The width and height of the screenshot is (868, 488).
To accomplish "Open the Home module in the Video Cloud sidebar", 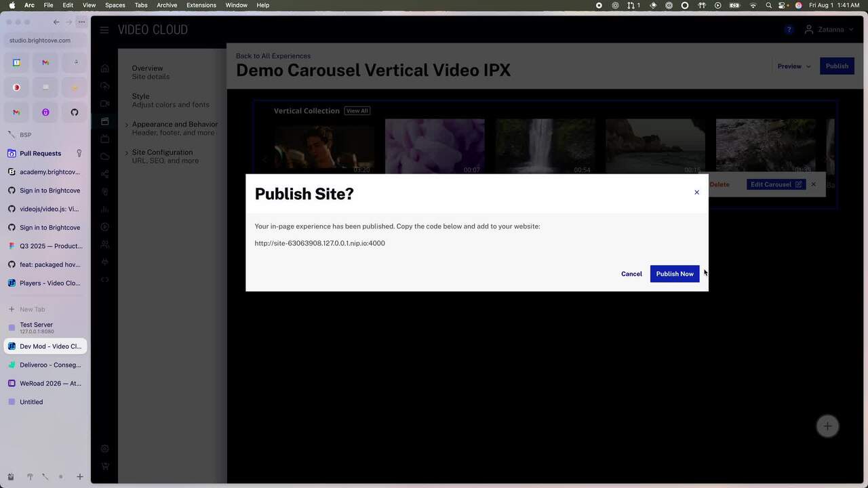I will pyautogui.click(x=104, y=68).
